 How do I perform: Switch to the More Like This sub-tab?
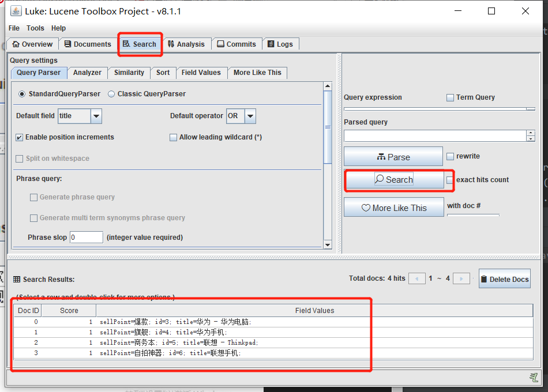pos(257,73)
